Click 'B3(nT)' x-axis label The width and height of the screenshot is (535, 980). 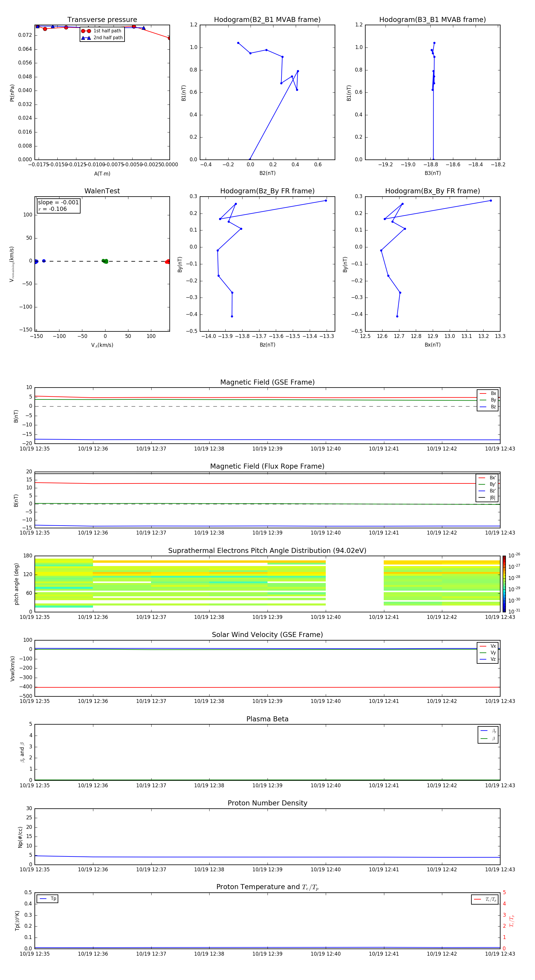432,173
